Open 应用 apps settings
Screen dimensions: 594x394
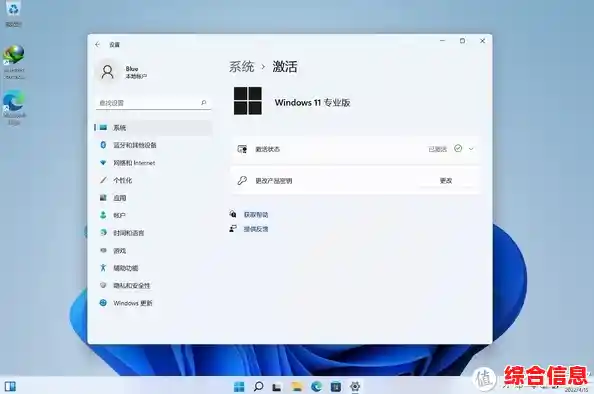click(x=153, y=198)
